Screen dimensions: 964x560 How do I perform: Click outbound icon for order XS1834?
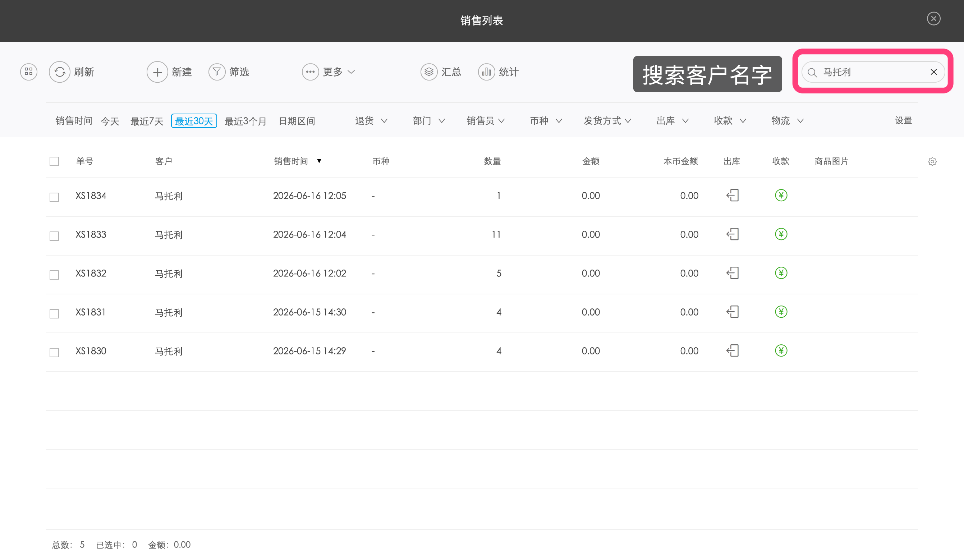tap(732, 196)
